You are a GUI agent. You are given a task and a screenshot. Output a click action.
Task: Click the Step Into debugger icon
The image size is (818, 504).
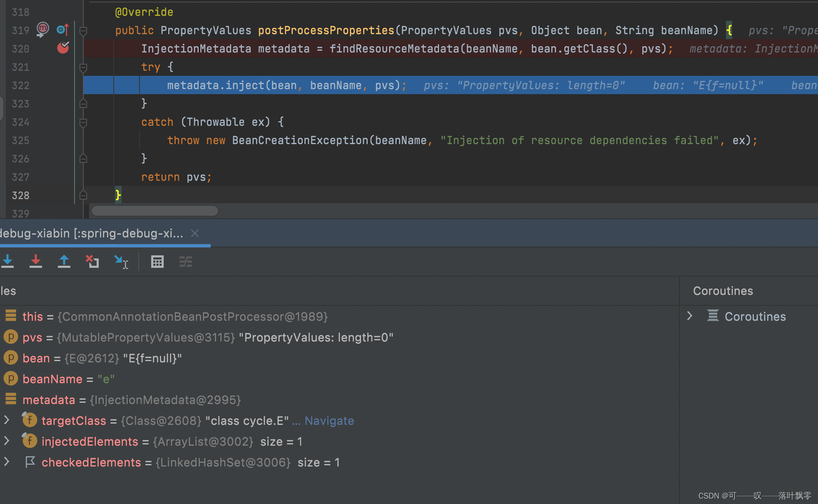pos(7,262)
